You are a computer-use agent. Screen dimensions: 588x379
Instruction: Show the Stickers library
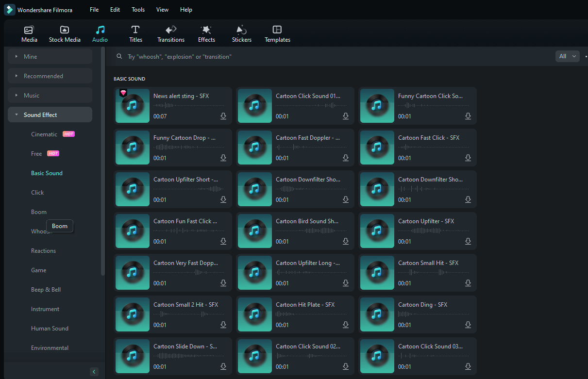pos(241,33)
